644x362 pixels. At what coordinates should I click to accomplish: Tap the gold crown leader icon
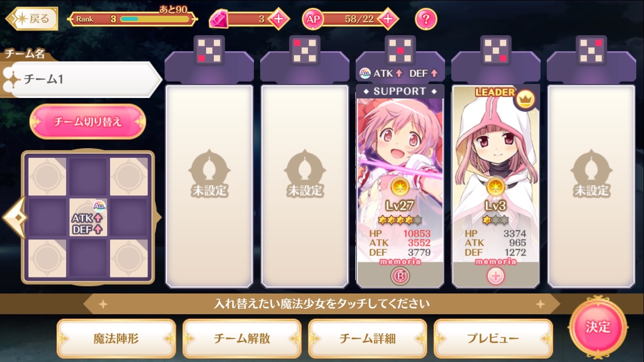click(x=524, y=99)
